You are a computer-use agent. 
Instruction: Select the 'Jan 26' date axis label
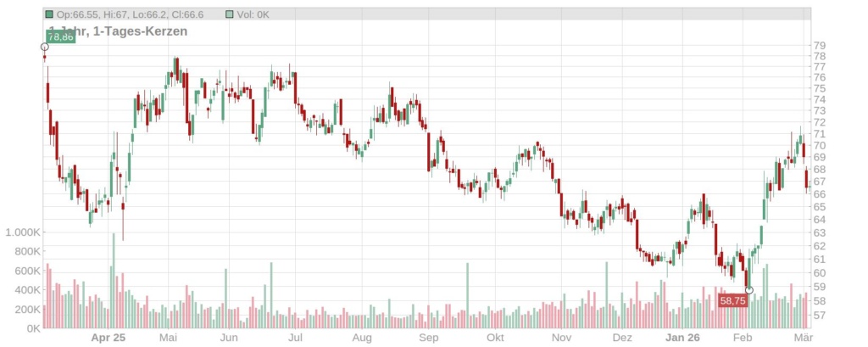point(682,338)
